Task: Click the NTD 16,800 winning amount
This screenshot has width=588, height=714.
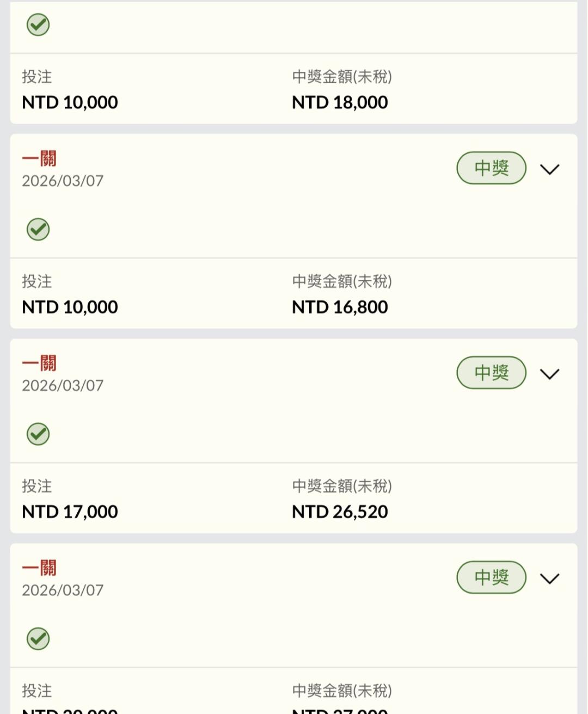Action: click(x=340, y=307)
